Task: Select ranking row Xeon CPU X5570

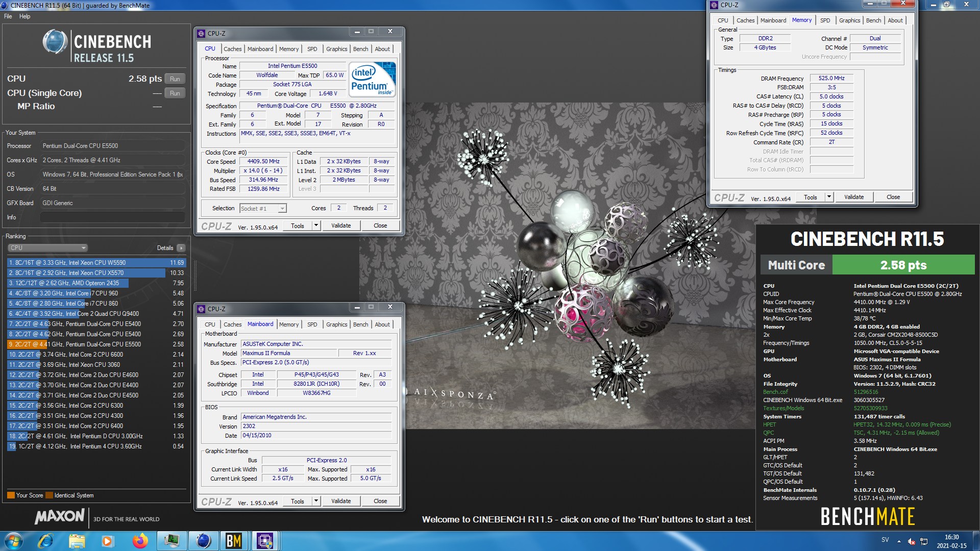Action: (x=96, y=273)
